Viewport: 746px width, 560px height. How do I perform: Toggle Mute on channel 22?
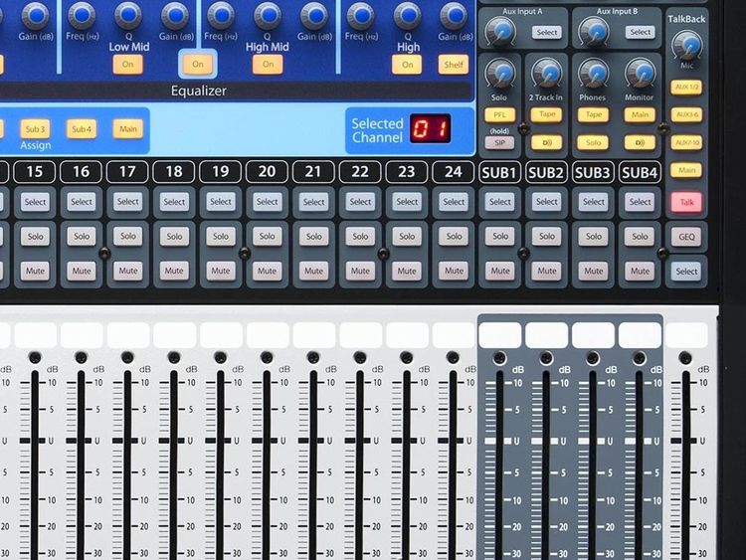(x=360, y=271)
